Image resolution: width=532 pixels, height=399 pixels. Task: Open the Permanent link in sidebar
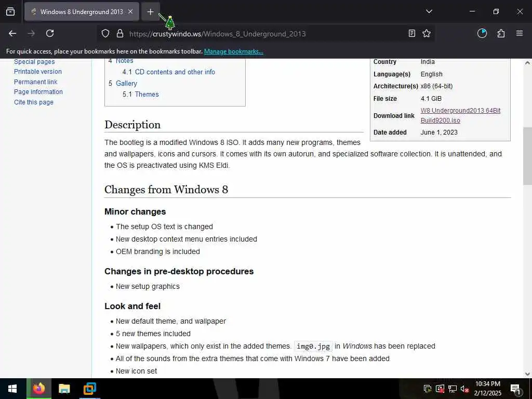pos(36,82)
